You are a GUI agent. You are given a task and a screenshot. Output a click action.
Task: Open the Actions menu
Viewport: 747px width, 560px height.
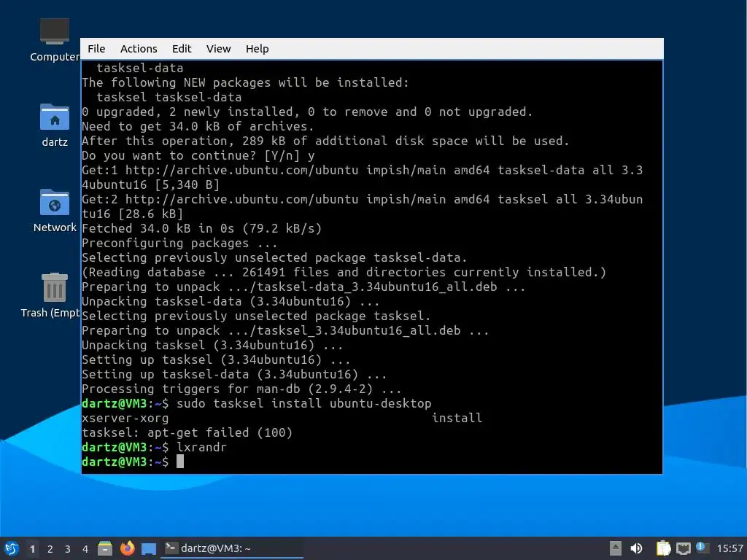[138, 49]
